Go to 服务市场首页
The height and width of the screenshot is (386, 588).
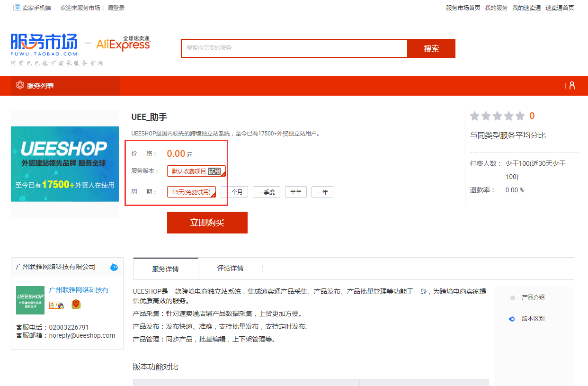(463, 8)
